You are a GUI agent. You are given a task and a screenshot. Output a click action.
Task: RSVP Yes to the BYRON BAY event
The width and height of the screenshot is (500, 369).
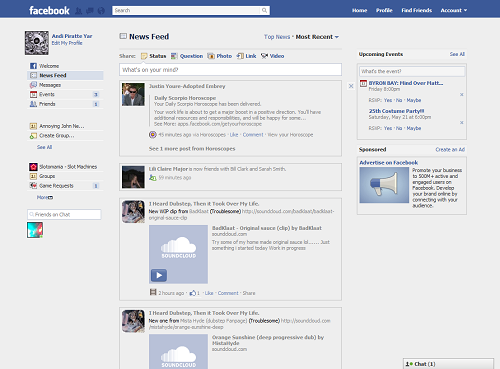388,100
